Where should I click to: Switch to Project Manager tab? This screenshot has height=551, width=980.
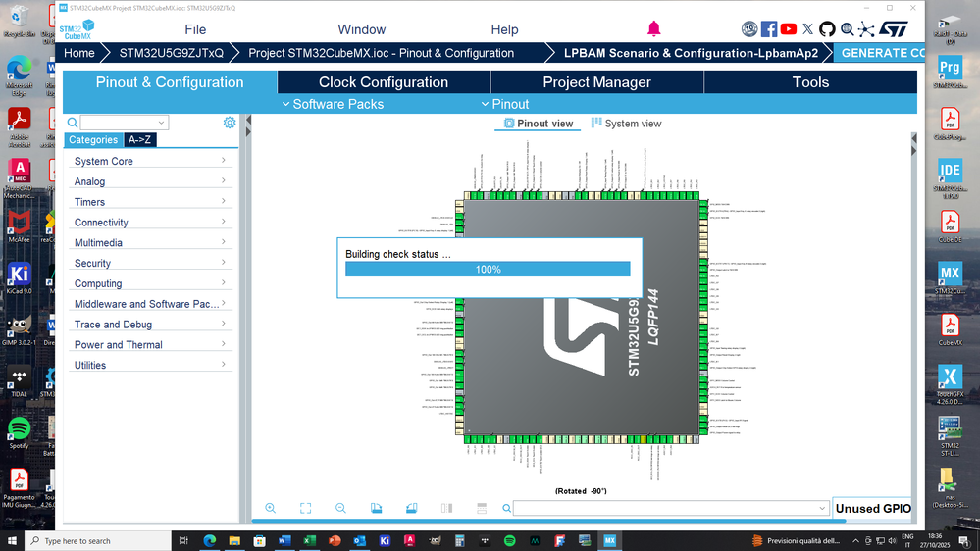click(596, 82)
